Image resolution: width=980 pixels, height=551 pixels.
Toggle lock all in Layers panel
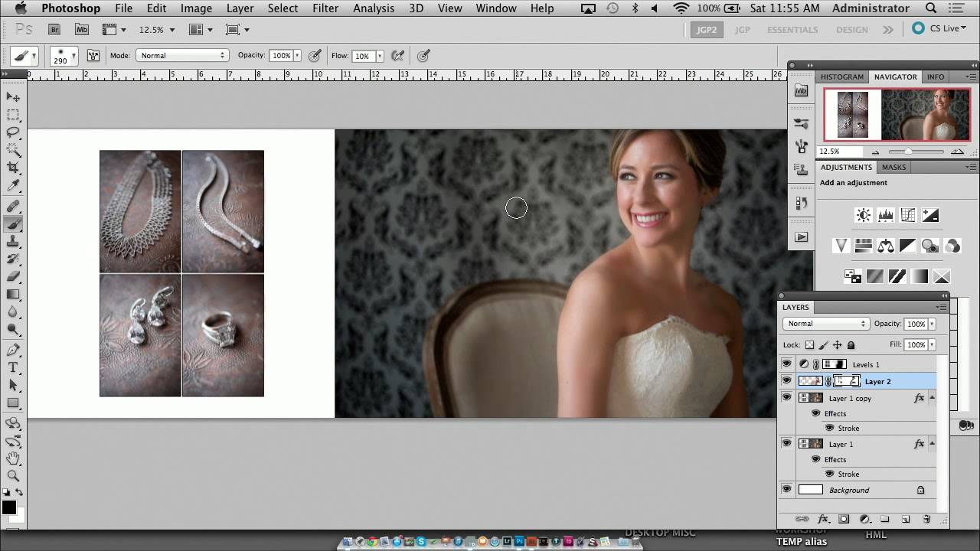click(851, 345)
